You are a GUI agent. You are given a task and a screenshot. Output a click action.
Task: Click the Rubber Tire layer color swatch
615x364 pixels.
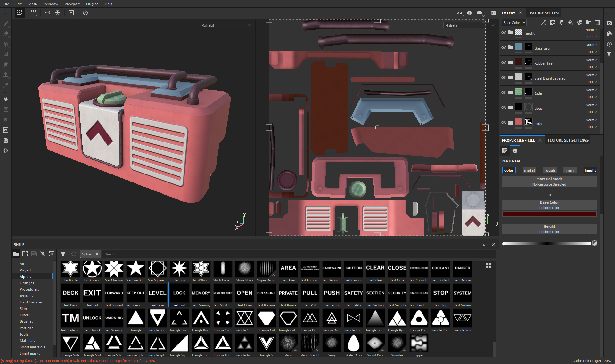coord(519,62)
